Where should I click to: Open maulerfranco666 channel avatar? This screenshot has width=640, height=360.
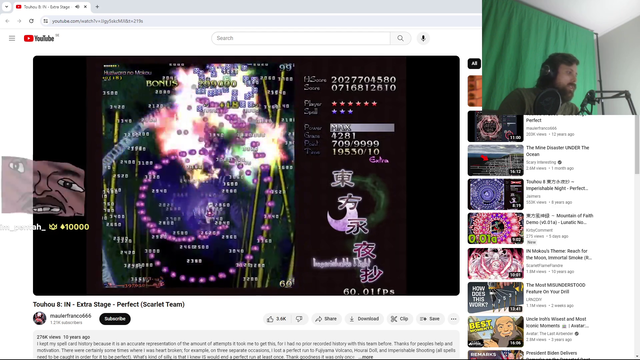40,318
